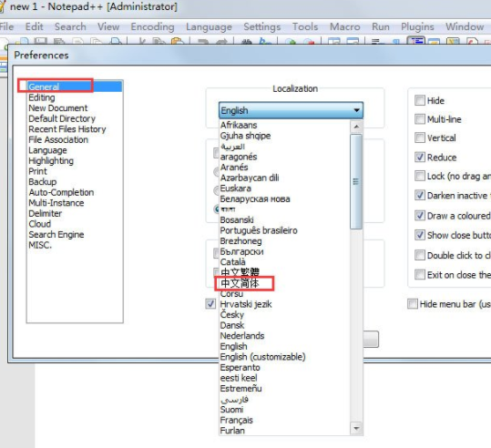Image resolution: width=491 pixels, height=448 pixels.
Task: Open the Run menu
Action: 381,26
